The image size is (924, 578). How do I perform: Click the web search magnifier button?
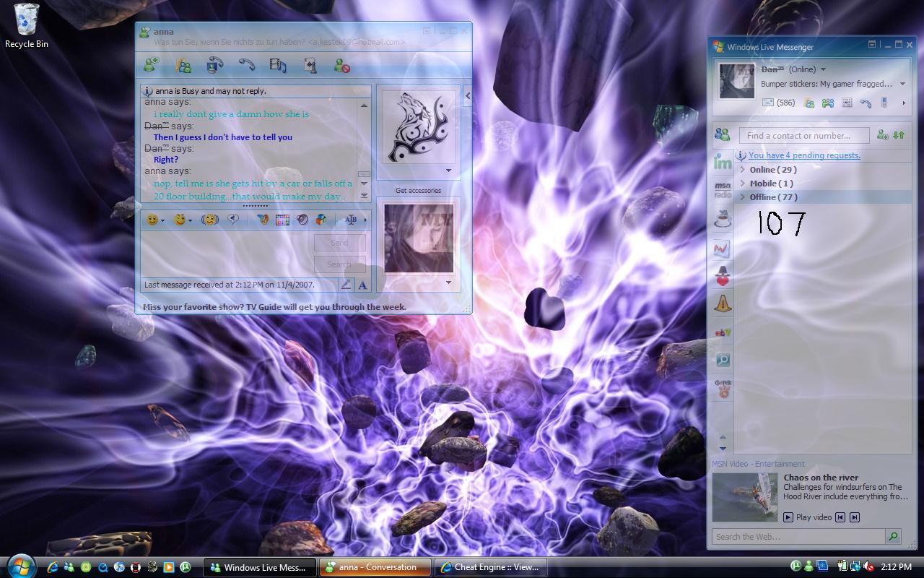point(893,537)
